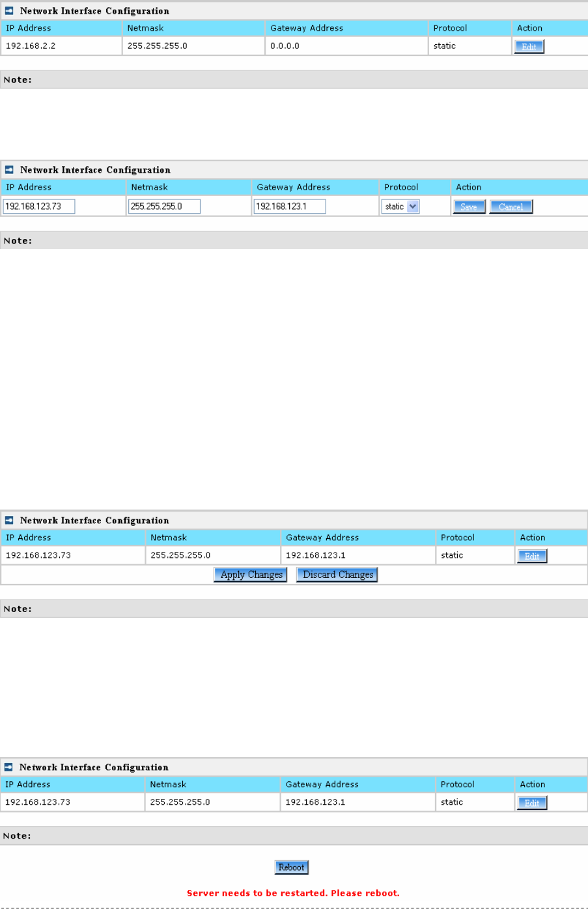Focus the IP Address input field 192.168.123.73
This screenshot has width=588, height=909.
point(39,207)
